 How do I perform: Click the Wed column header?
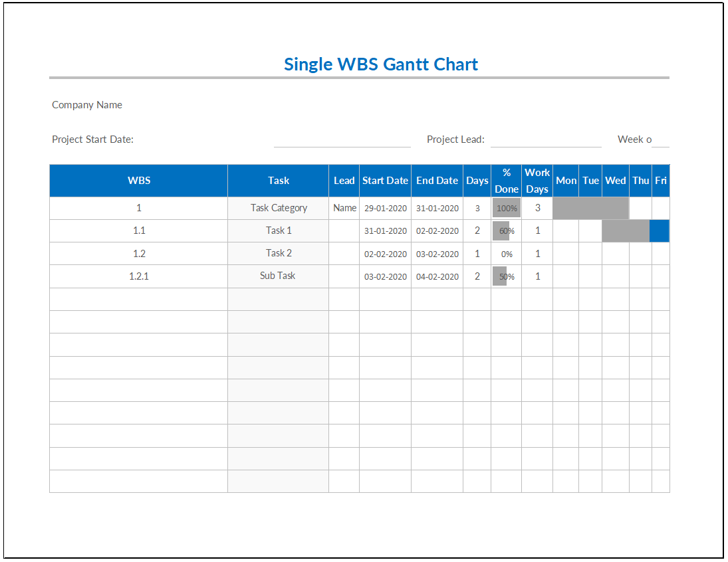point(616,181)
